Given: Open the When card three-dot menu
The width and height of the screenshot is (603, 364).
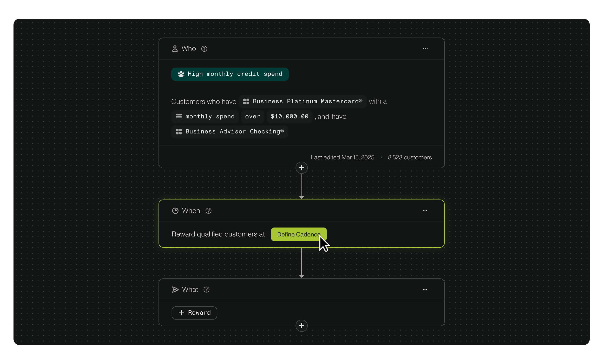Looking at the screenshot, I should 425,211.
